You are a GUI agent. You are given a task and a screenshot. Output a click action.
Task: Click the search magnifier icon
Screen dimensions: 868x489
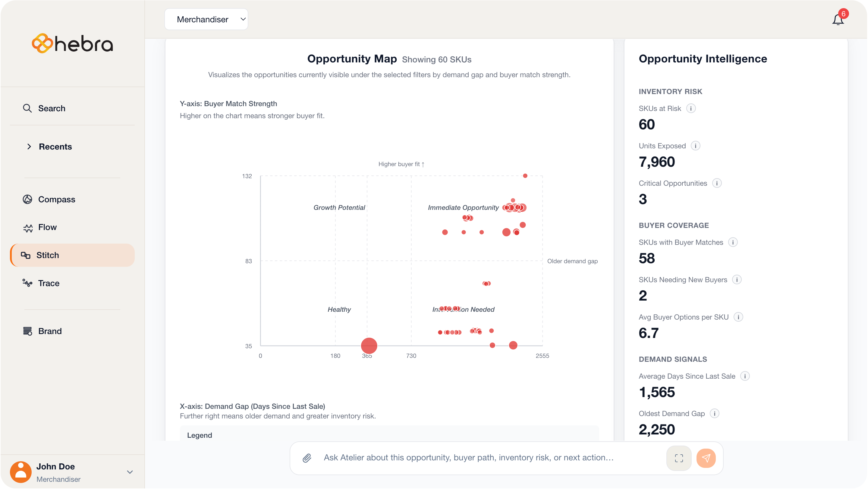27,108
